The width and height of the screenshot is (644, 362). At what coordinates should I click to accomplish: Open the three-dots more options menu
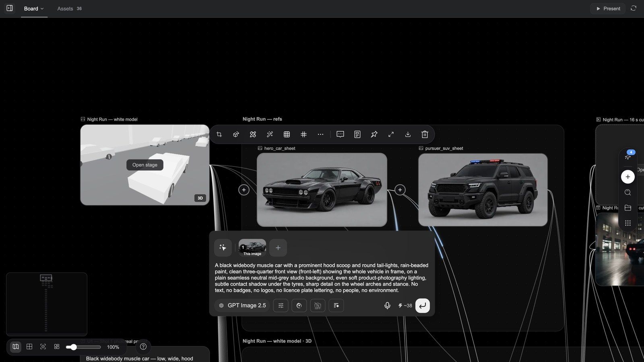[320, 134]
